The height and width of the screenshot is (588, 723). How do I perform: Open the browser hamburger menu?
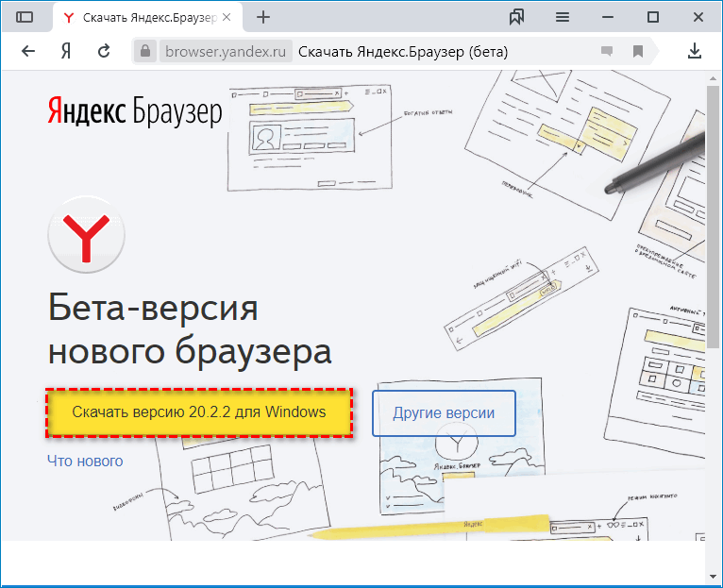563,18
